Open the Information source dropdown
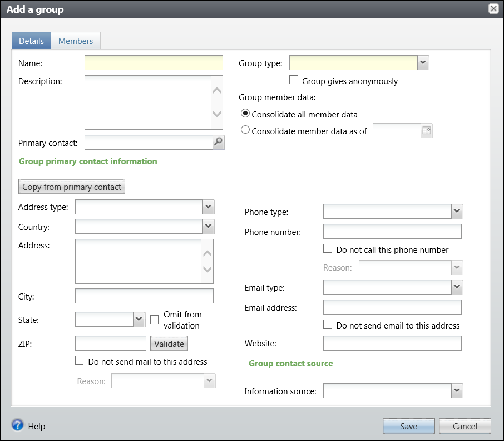This screenshot has height=441, width=504. click(457, 390)
